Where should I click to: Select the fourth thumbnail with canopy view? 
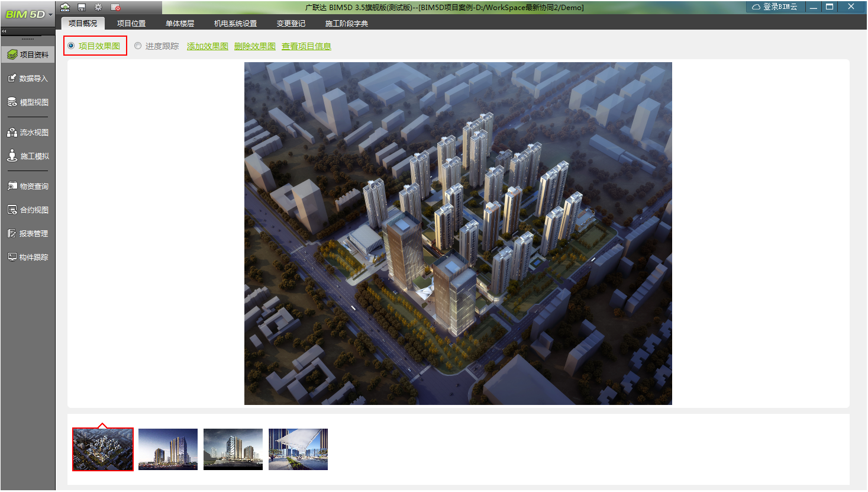[x=298, y=449]
